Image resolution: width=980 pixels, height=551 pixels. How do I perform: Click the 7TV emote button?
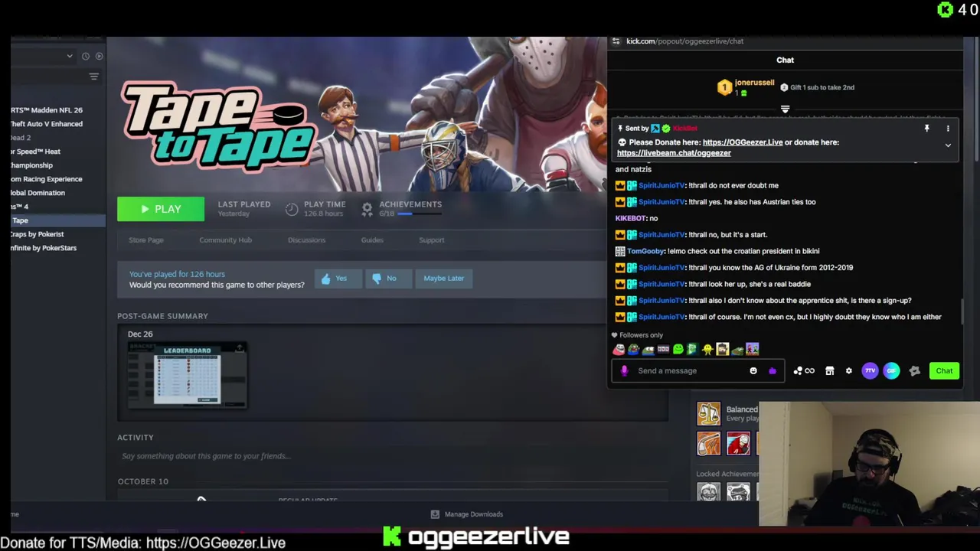[x=870, y=371]
